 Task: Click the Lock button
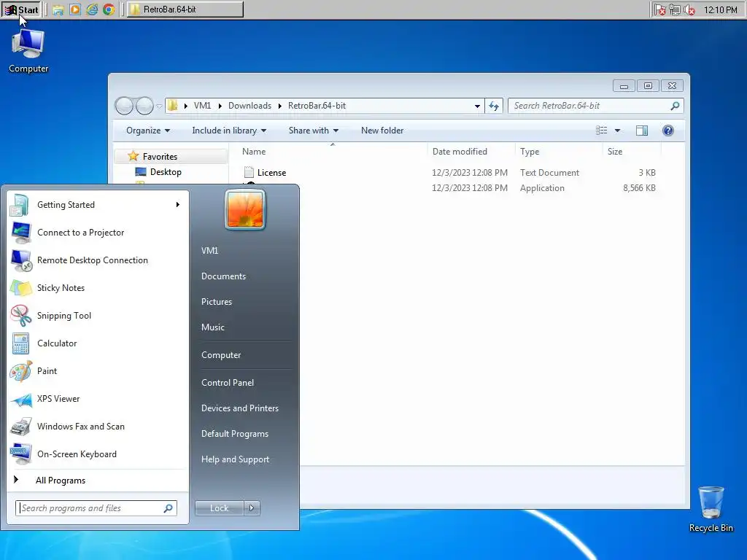(x=219, y=508)
